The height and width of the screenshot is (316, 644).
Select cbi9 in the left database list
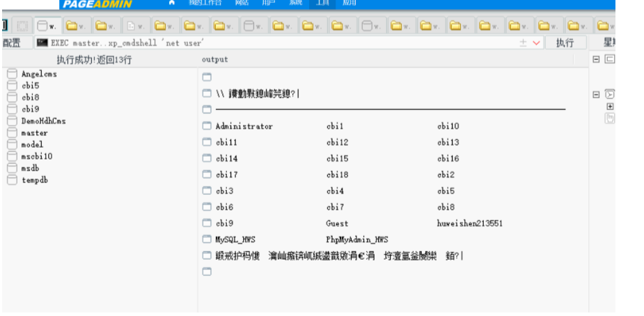[31, 109]
